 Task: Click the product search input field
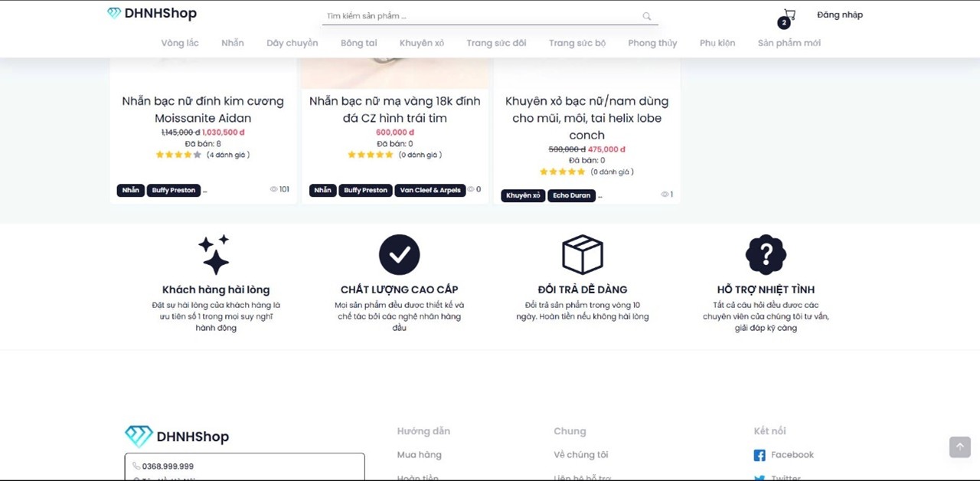pos(482,16)
